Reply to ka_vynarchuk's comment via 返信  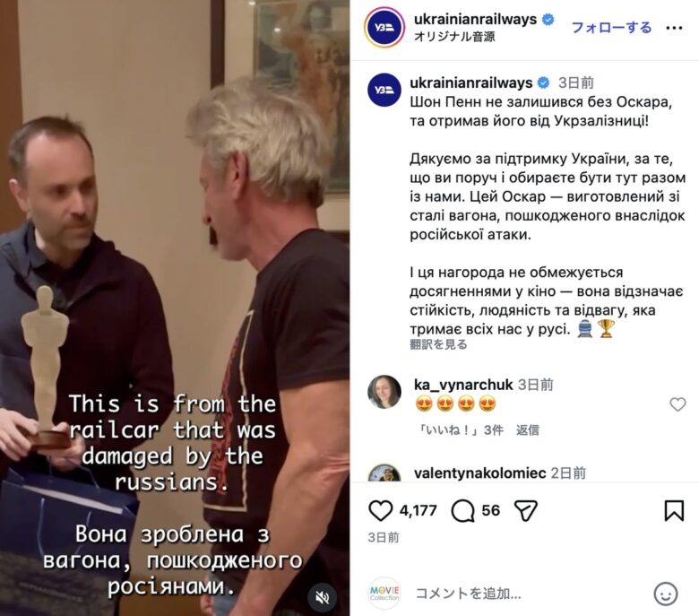tap(527, 430)
